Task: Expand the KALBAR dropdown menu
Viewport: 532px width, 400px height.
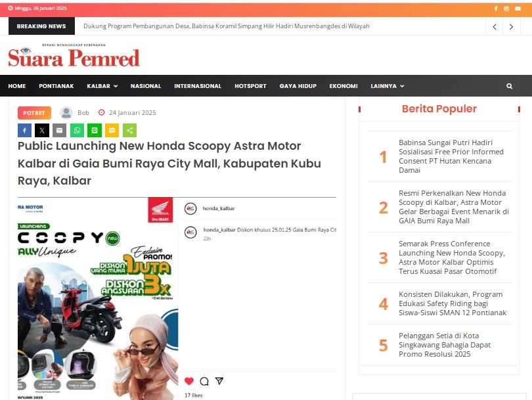Action: pos(102,86)
